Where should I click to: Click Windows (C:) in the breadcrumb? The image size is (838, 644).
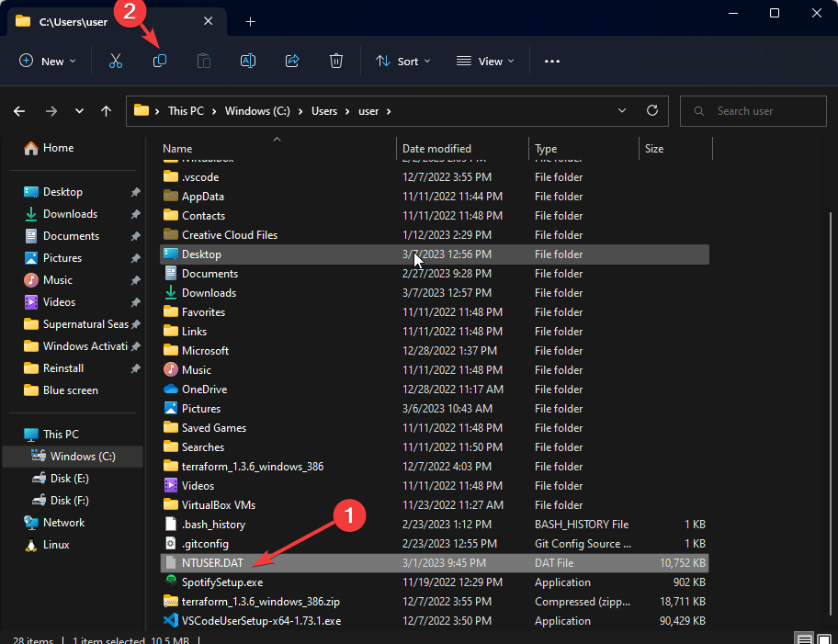coord(257,111)
